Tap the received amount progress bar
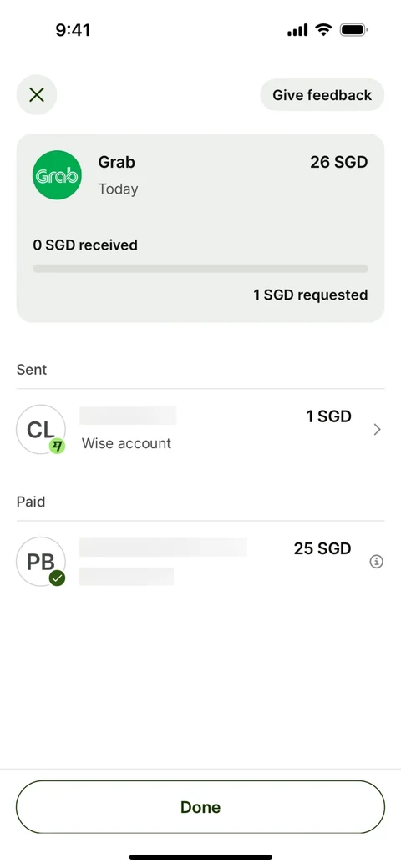This screenshot has width=401, height=868. (x=200, y=269)
